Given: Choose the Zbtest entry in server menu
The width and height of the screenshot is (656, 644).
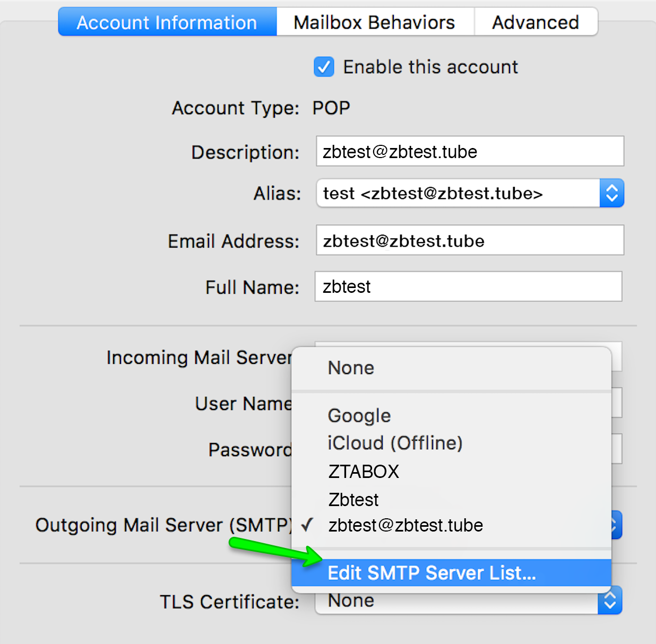Looking at the screenshot, I should (x=353, y=500).
